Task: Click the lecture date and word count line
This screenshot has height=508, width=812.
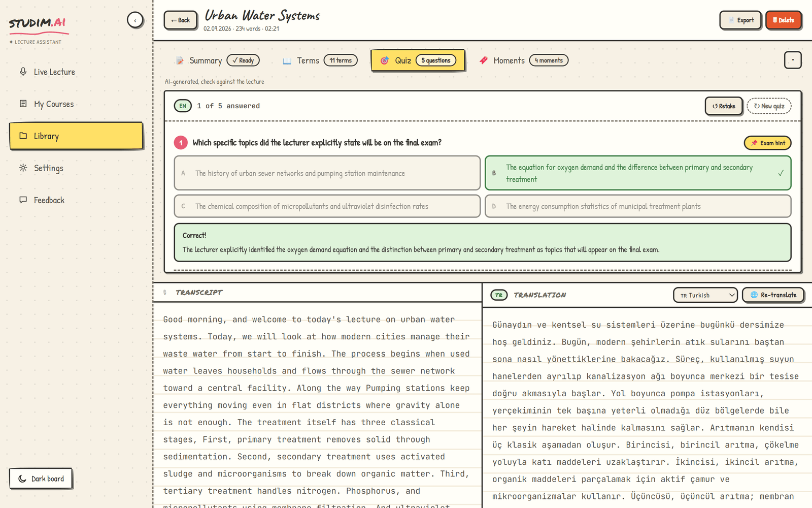Action: click(241, 29)
